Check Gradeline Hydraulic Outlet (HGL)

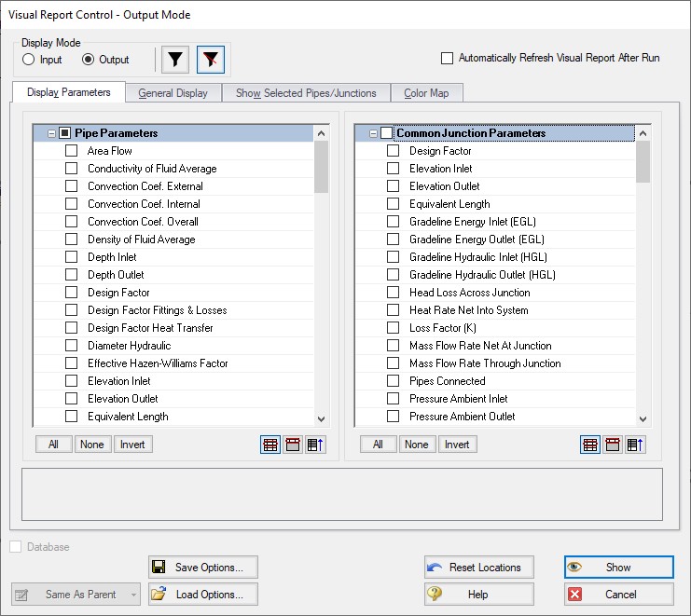pos(393,274)
